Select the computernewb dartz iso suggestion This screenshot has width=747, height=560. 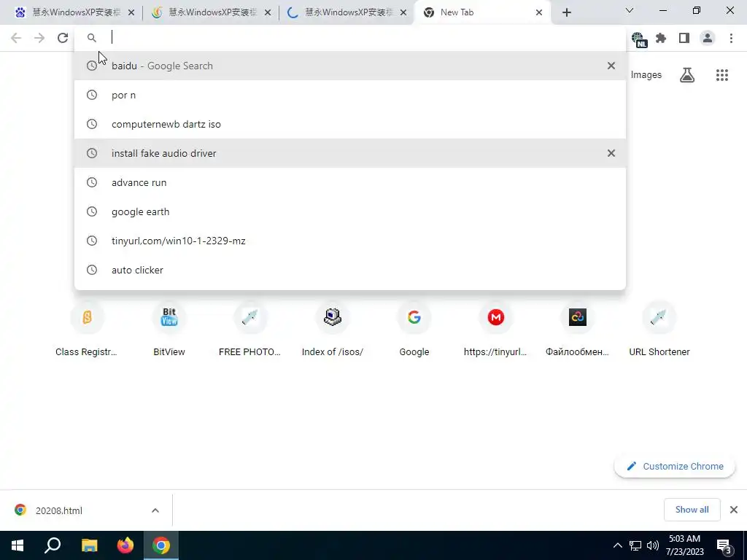(x=350, y=124)
